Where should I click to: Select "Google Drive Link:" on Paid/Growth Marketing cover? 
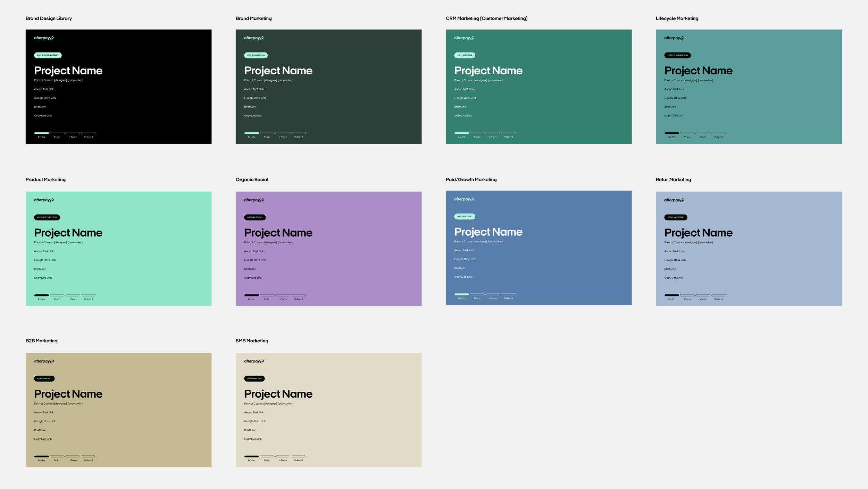tap(465, 259)
